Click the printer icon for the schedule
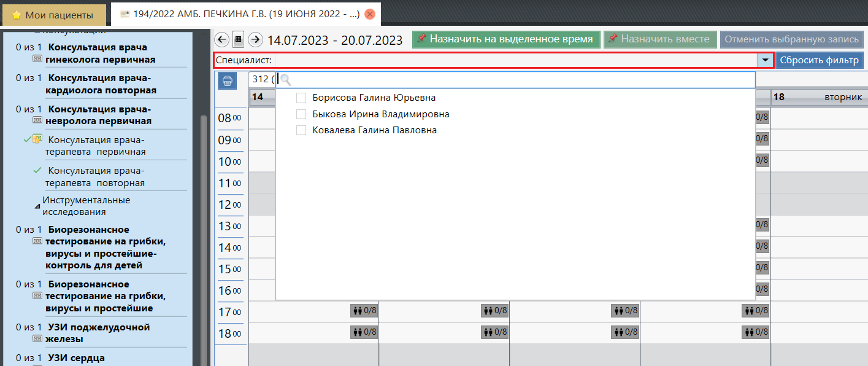Screen dimensions: 868x366 pos(227,80)
